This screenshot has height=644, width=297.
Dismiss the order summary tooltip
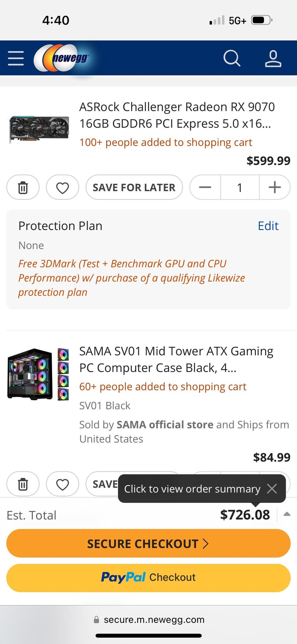(272, 489)
